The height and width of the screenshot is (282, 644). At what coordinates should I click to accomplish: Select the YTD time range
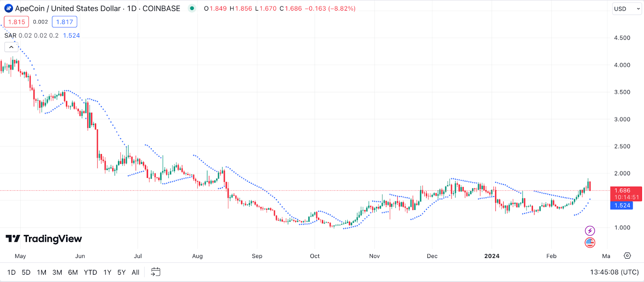[91, 272]
